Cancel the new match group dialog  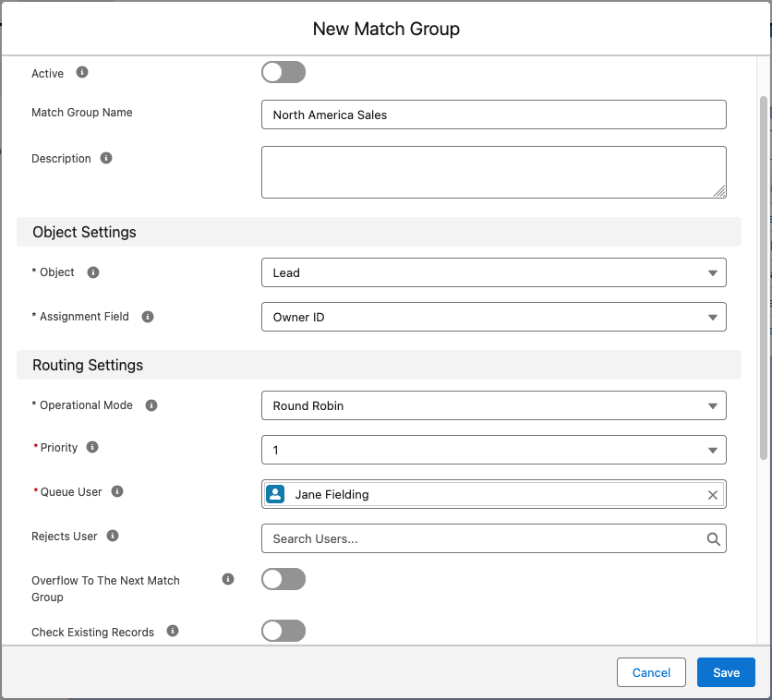click(x=651, y=672)
